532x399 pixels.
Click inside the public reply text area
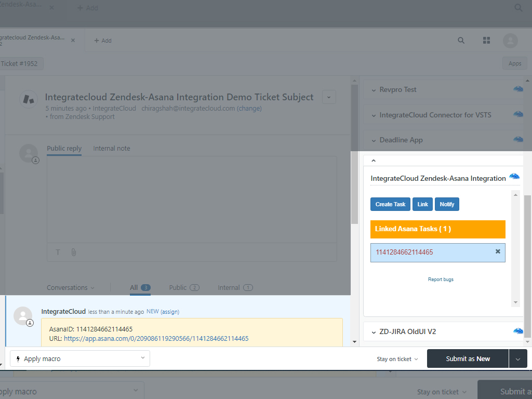coord(192,197)
